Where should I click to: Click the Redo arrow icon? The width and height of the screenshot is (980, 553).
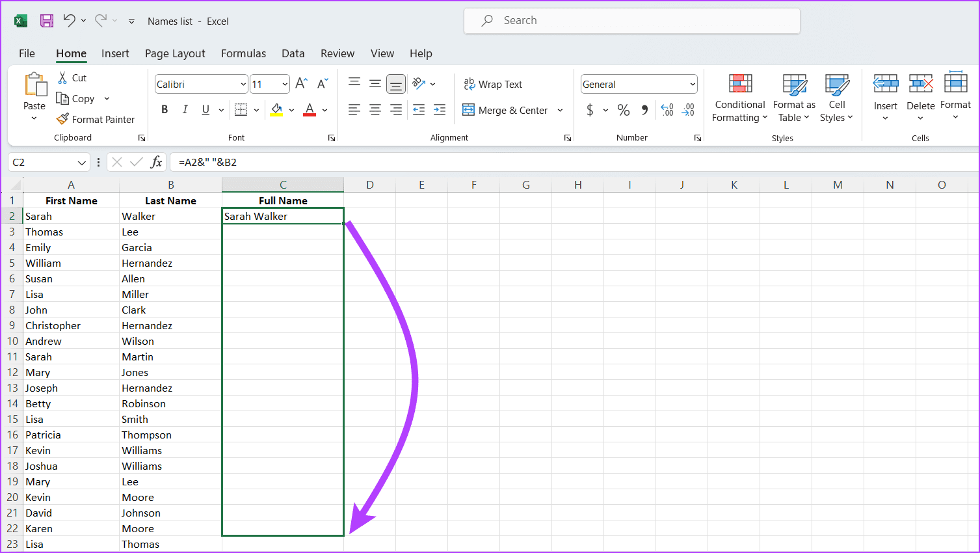tap(101, 21)
